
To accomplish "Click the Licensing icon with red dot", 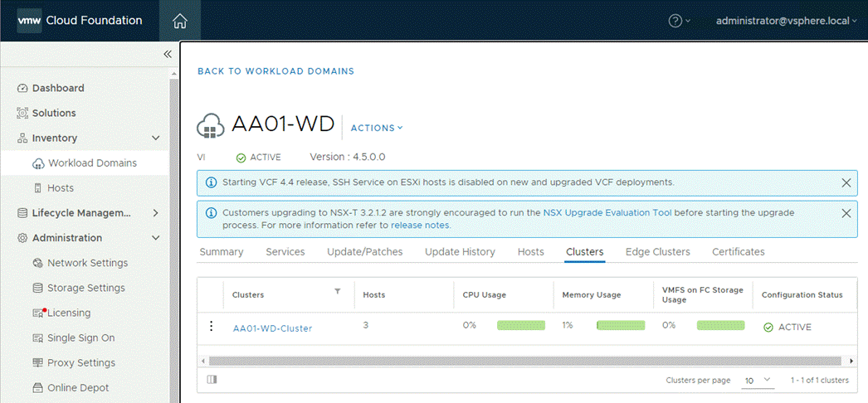I will tap(39, 313).
